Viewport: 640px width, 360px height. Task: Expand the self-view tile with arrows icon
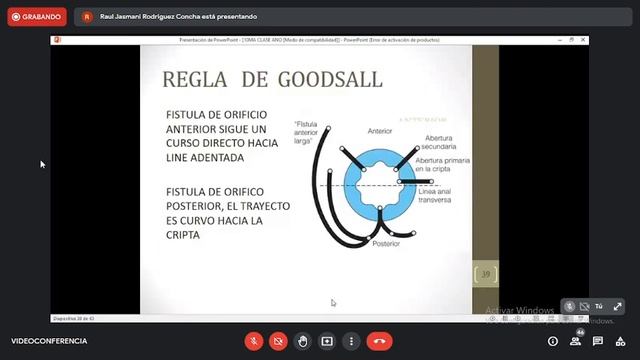tap(617, 307)
